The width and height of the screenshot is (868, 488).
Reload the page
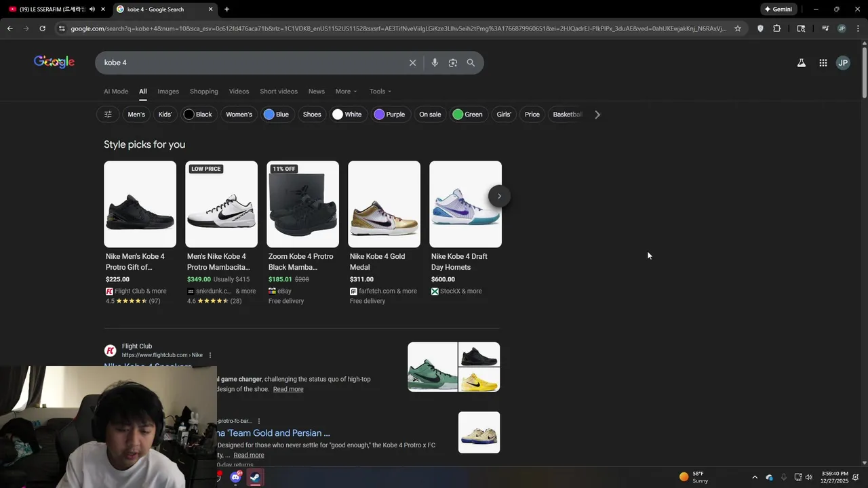coord(42,28)
